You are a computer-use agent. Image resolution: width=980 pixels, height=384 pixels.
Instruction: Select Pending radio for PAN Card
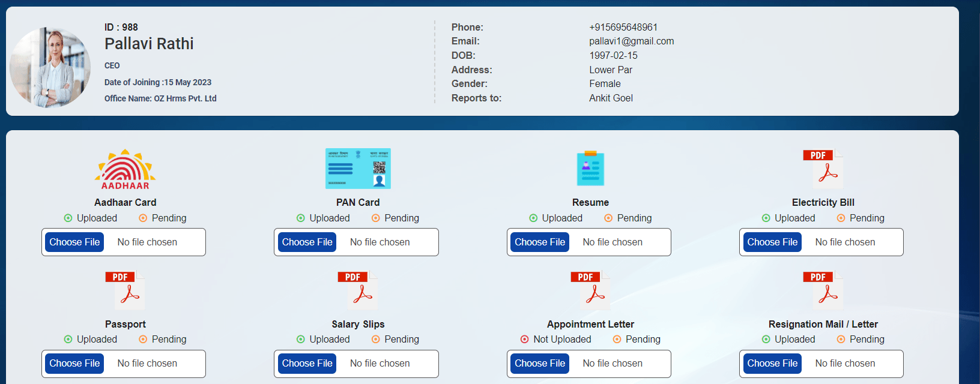[376, 218]
